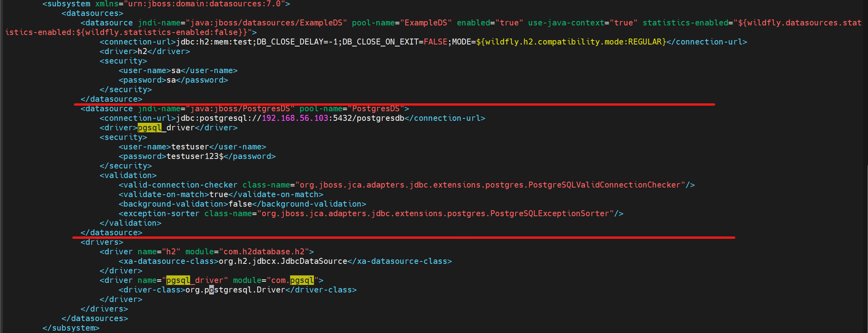The image size is (868, 333).
Task: Click the user-name testuser text
Action: [x=190, y=147]
